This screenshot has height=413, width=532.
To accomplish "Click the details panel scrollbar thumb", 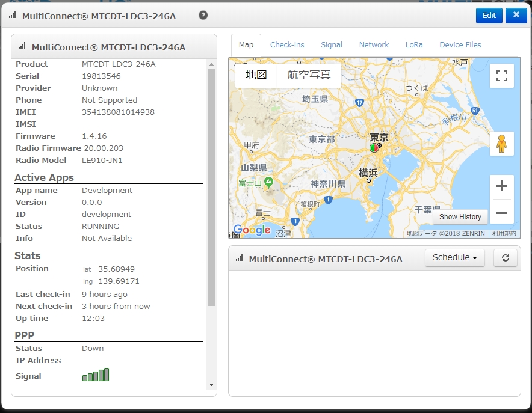I will click(x=211, y=188).
